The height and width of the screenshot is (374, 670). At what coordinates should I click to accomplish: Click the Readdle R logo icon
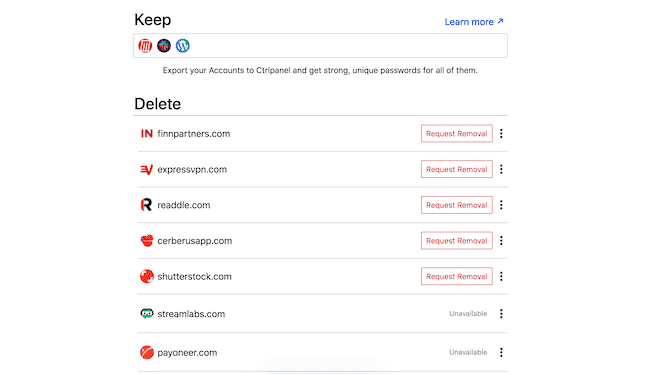146,205
